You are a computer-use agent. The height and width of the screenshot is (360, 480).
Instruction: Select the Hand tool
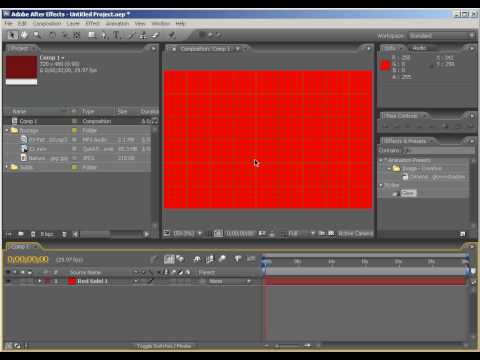pyautogui.click(x=24, y=35)
